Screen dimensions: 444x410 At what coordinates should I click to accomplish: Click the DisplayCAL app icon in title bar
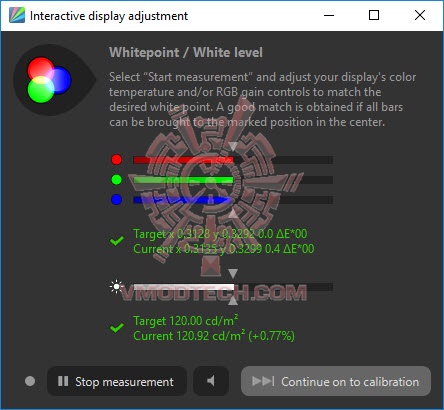(x=17, y=15)
